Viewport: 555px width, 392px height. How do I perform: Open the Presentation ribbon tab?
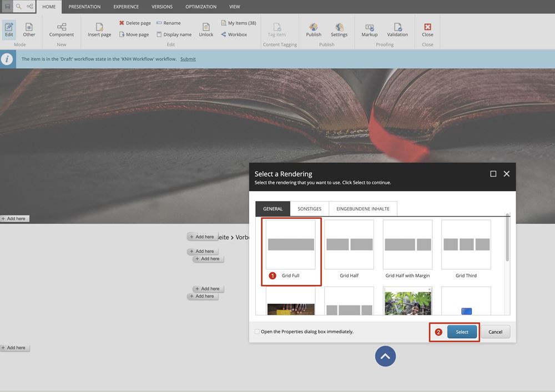[x=84, y=7]
